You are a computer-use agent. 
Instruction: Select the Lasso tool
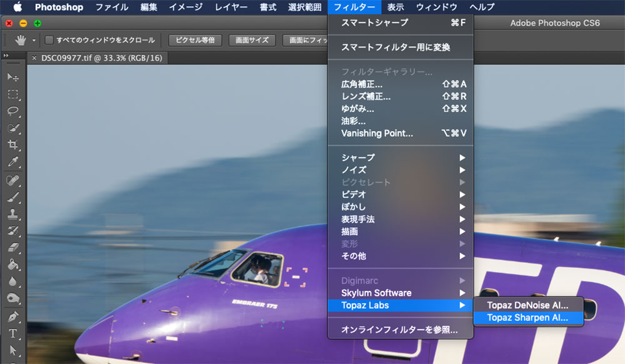coord(12,111)
